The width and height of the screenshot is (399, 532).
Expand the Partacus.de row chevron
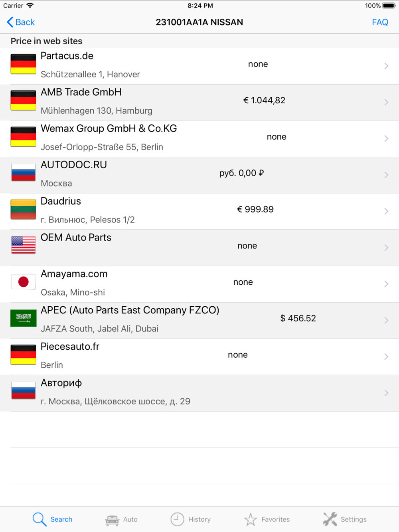(x=386, y=66)
